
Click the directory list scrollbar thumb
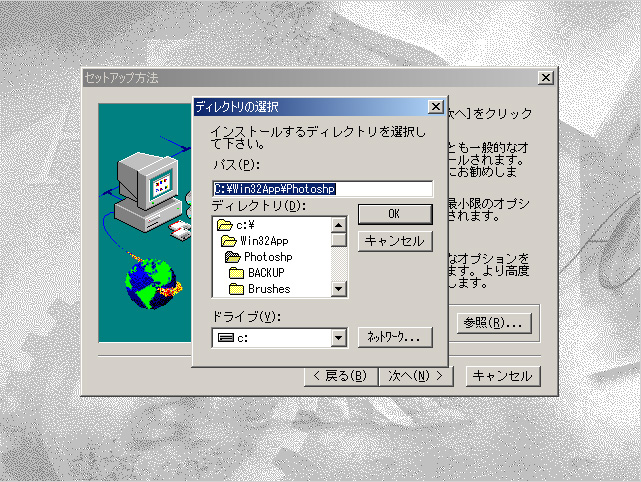point(338,240)
